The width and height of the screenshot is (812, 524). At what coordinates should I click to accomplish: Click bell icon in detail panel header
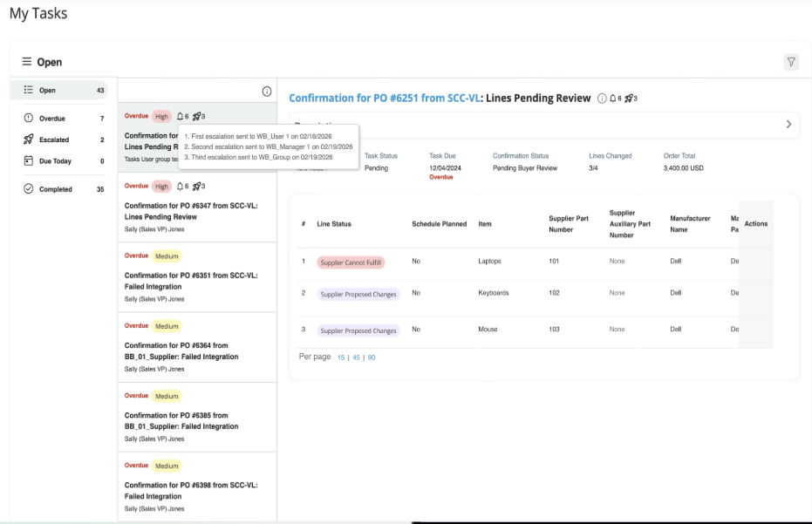coord(612,99)
